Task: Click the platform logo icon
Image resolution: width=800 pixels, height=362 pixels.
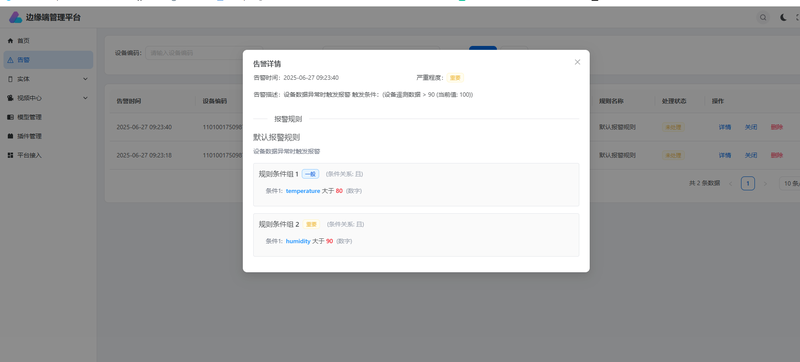Action: click(x=15, y=17)
